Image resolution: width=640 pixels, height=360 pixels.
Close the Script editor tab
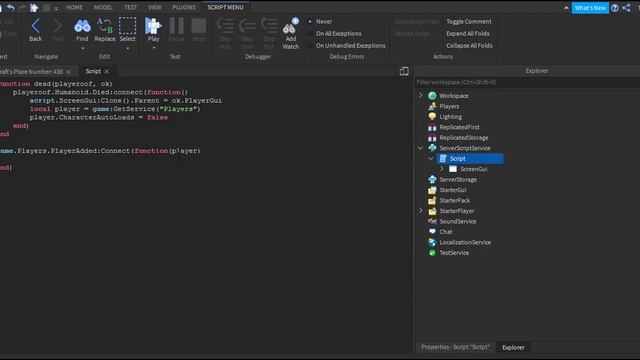(x=107, y=71)
